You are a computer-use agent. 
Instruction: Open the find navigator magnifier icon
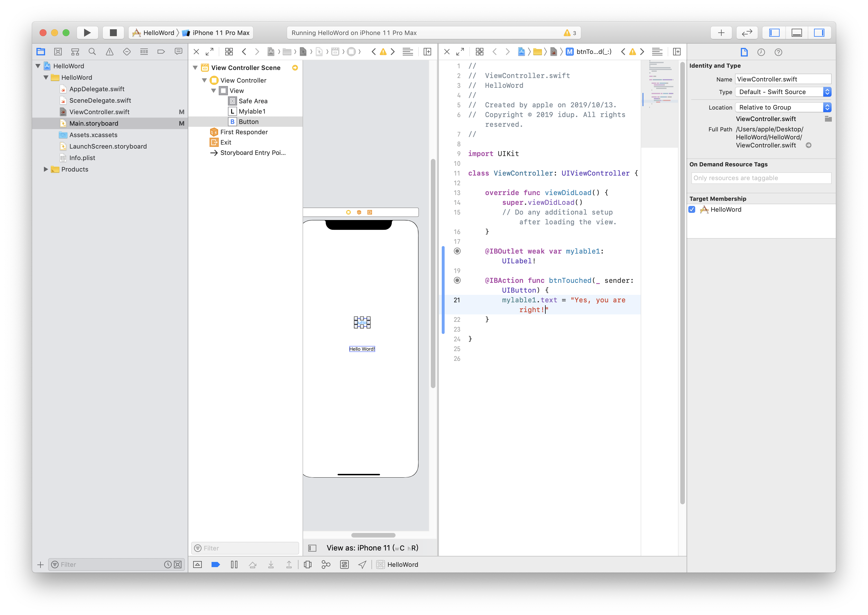(x=92, y=52)
